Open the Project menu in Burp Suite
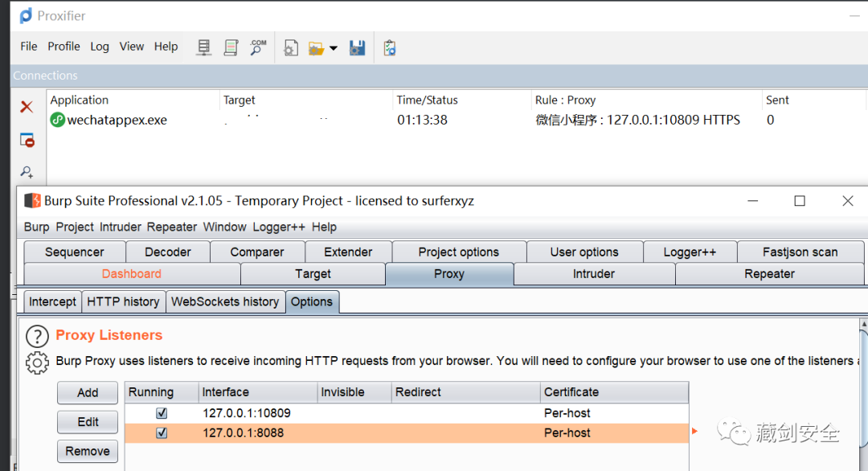This screenshot has width=868, height=471. click(75, 227)
